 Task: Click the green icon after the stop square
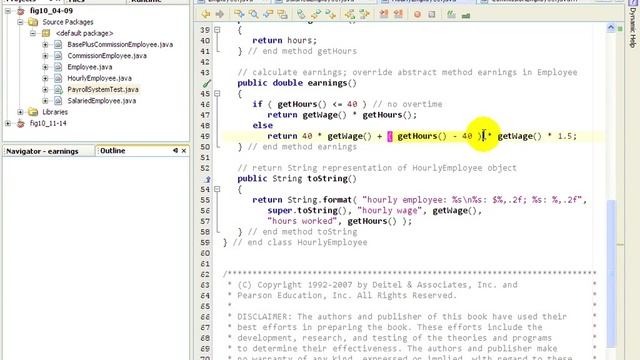click(x=451, y=15)
